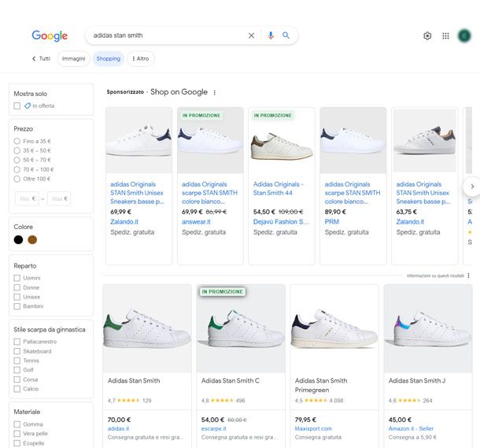Switch to the Immagini tab
480x448 pixels.
point(73,58)
